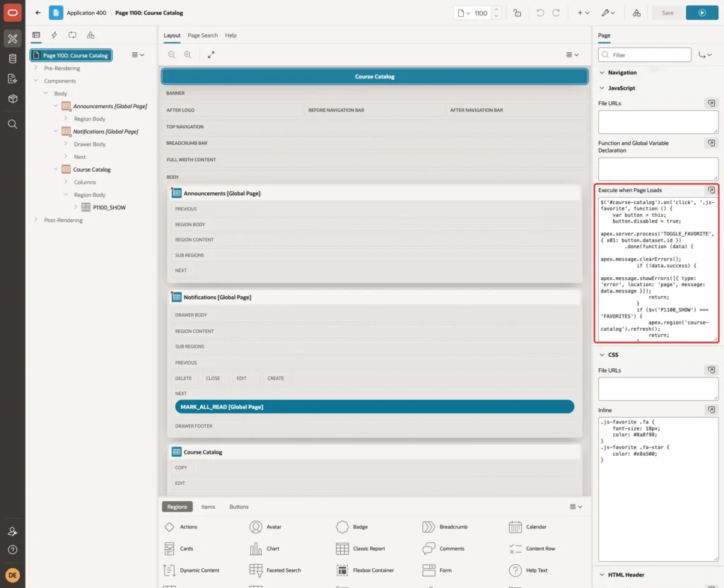Open the page selector dropdown beside 1100

click(x=464, y=13)
